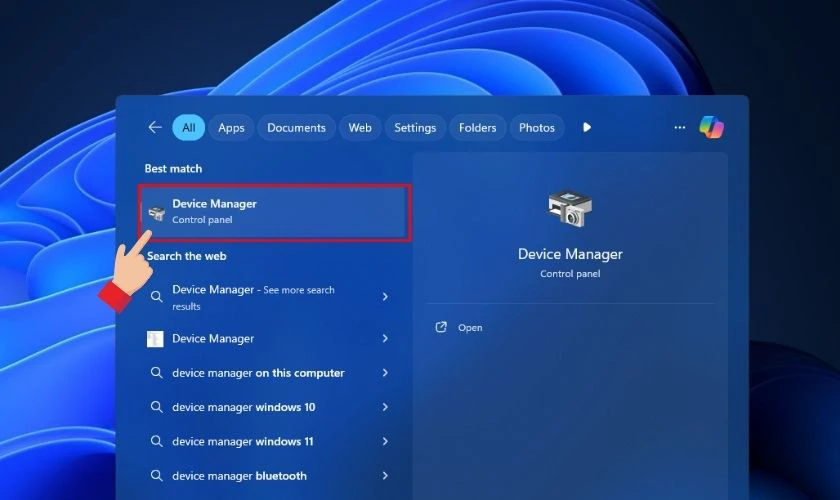
Task: Select 'device manager windows 11' suggestion
Action: (243, 441)
